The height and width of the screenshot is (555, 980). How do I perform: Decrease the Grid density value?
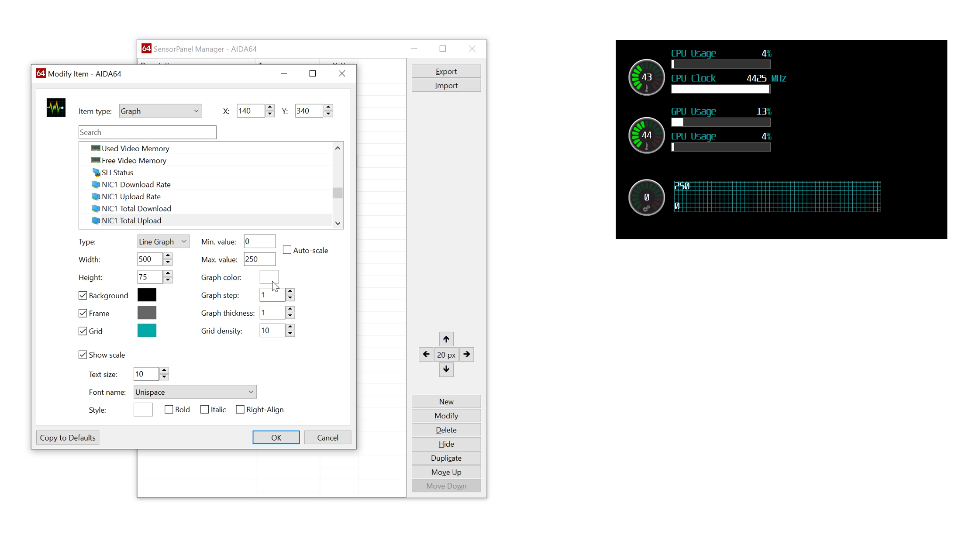290,334
